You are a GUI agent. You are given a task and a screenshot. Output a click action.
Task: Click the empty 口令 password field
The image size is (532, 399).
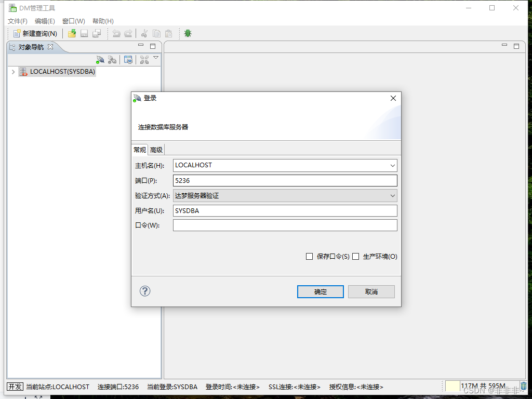285,225
